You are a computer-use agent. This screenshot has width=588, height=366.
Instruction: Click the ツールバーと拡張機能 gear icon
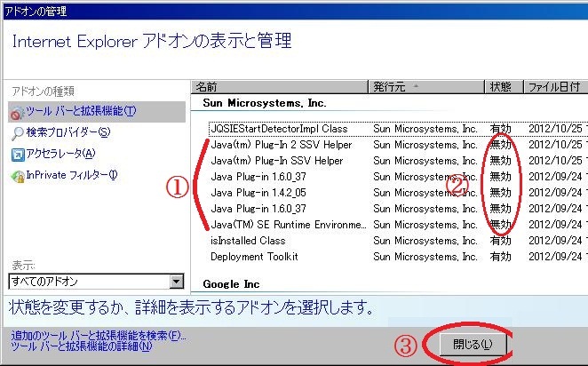click(x=18, y=111)
